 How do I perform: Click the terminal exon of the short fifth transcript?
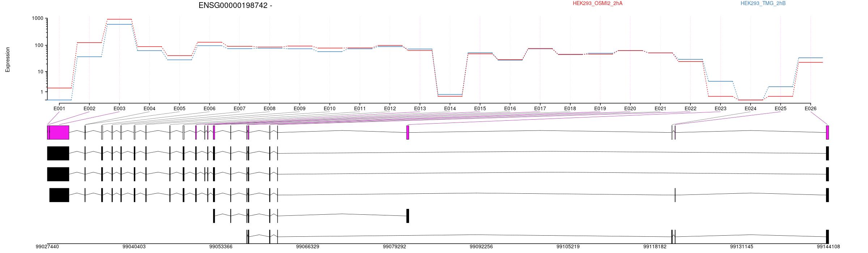coord(408,216)
